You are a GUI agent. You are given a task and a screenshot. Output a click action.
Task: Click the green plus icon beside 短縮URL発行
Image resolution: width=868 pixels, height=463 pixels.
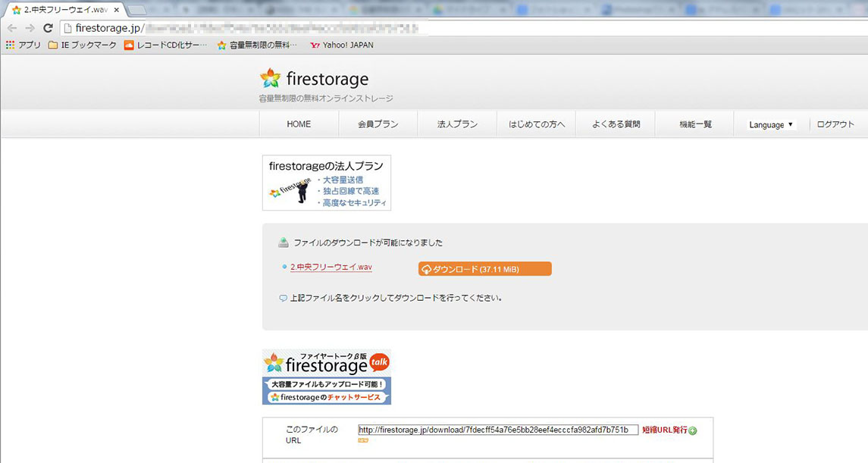click(693, 430)
